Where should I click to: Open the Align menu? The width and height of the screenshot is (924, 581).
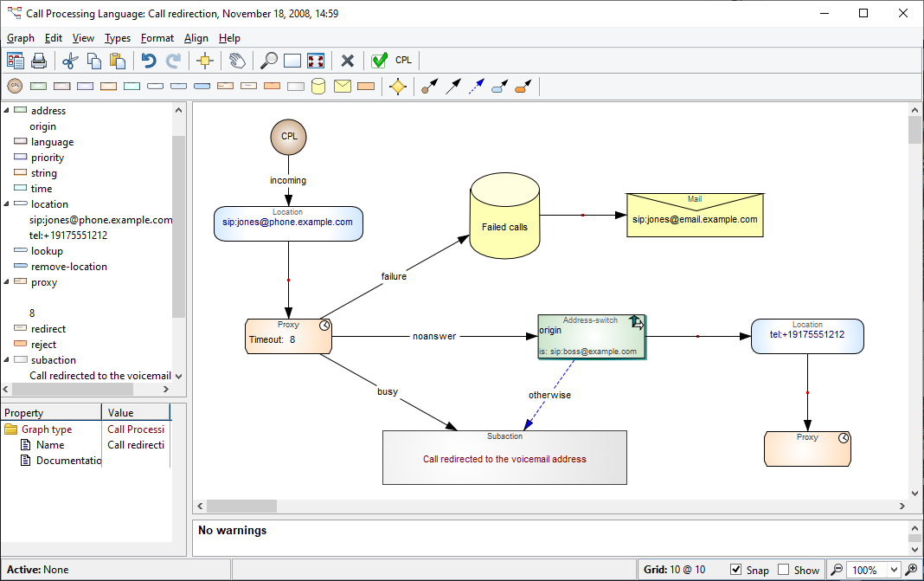pos(196,38)
